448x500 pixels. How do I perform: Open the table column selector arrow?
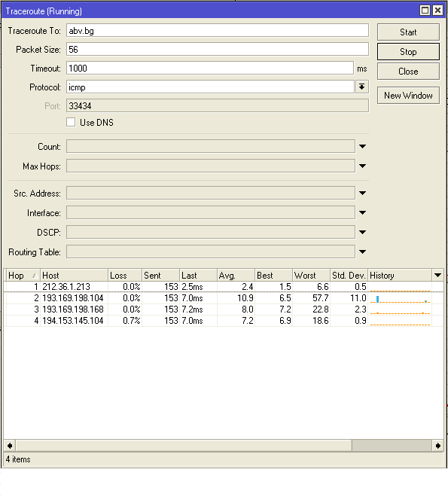(437, 275)
